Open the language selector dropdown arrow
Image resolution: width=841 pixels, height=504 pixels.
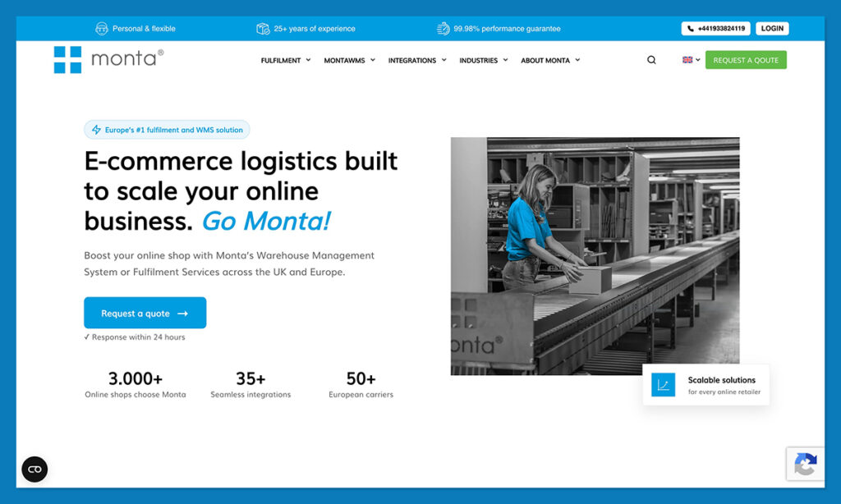click(x=698, y=60)
